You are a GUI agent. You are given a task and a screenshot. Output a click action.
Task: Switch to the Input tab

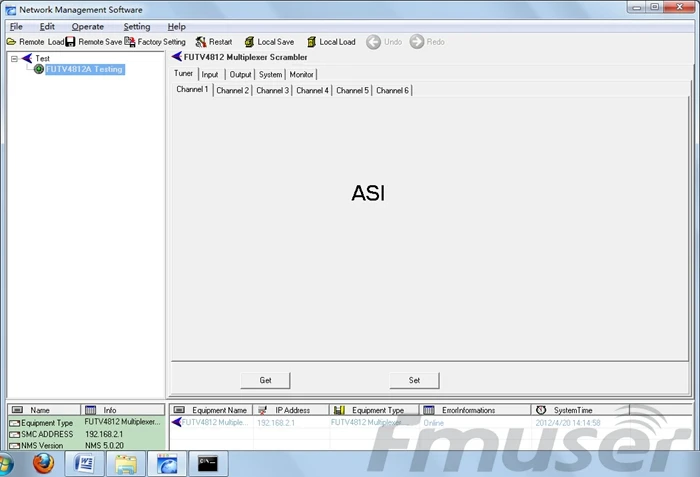pos(209,75)
